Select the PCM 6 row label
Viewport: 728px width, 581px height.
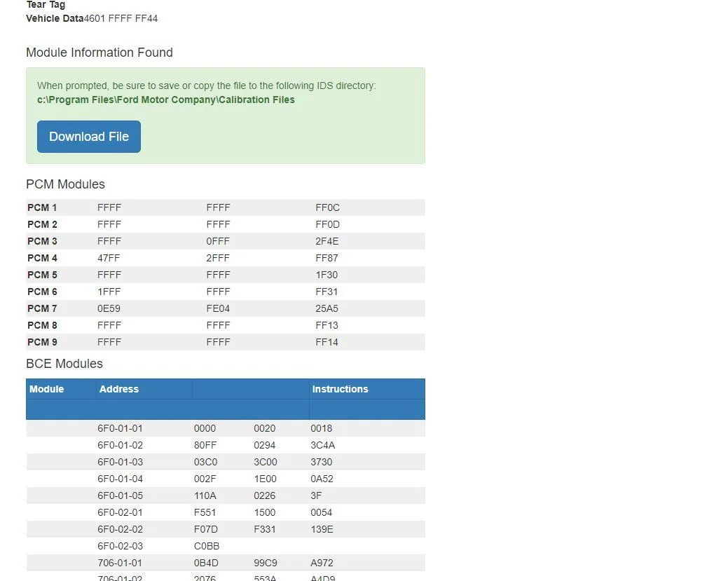click(x=42, y=292)
